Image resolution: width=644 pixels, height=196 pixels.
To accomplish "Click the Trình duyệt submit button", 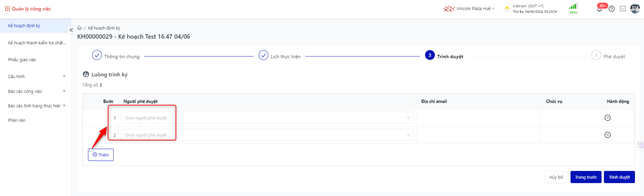I will pos(619,177).
